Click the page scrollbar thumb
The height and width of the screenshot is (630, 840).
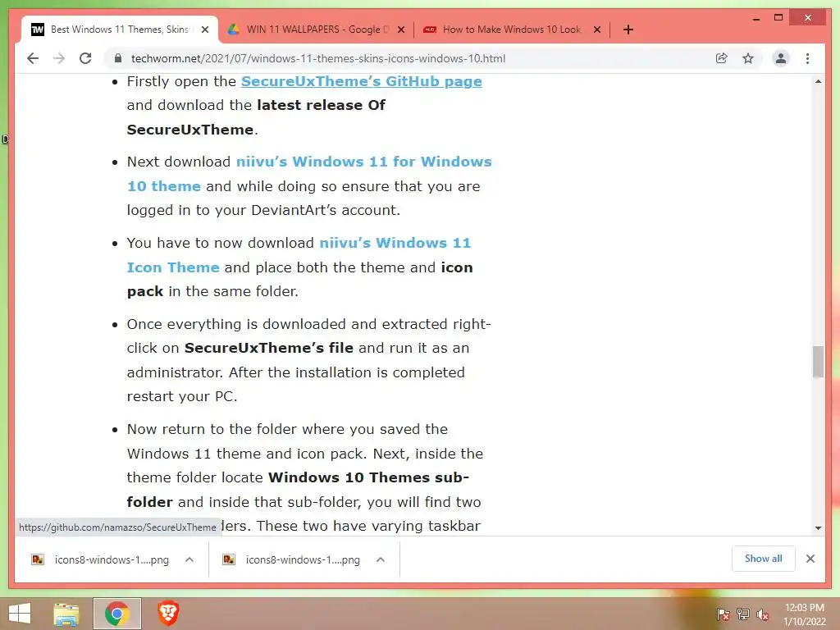click(818, 362)
